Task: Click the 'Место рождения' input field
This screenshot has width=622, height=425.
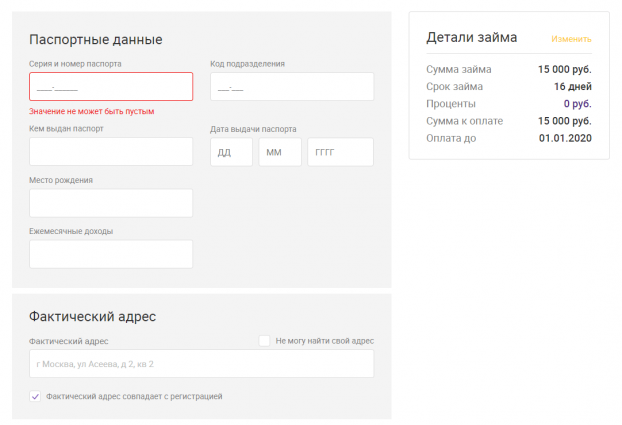Action: coord(111,203)
